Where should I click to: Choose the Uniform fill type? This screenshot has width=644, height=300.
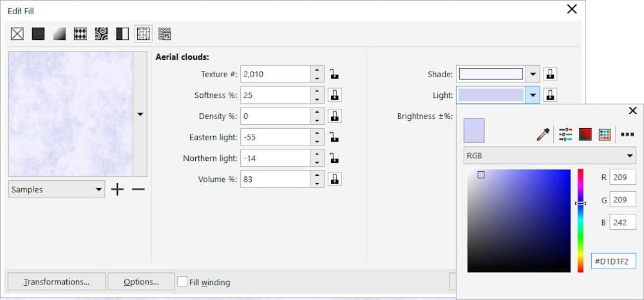click(39, 33)
